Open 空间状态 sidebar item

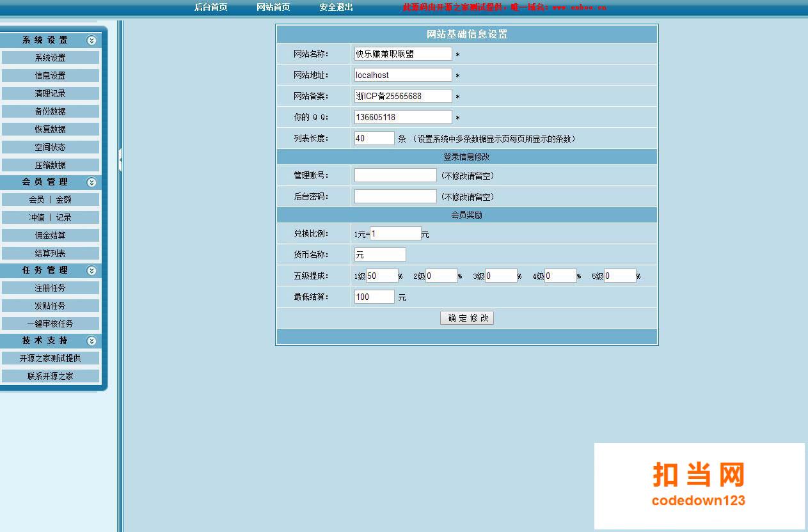50,147
